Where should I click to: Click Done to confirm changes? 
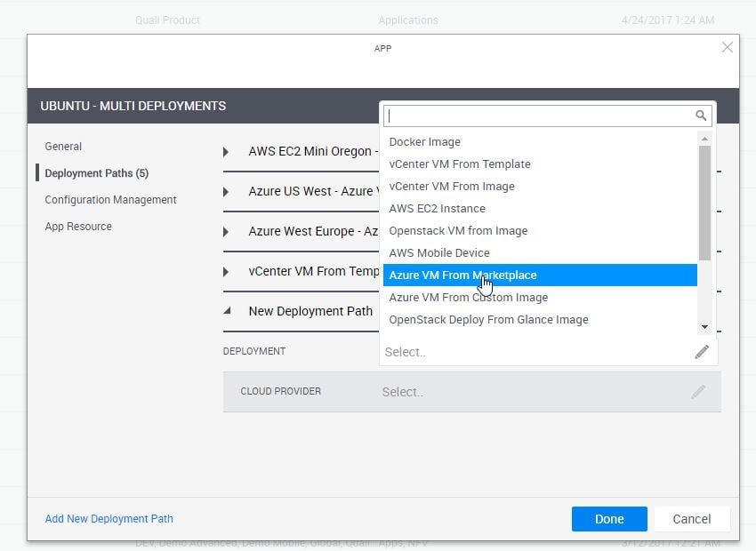click(608, 519)
